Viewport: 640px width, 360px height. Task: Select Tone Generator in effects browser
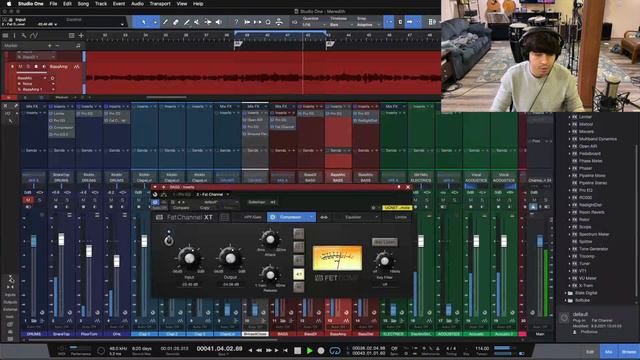(593, 249)
